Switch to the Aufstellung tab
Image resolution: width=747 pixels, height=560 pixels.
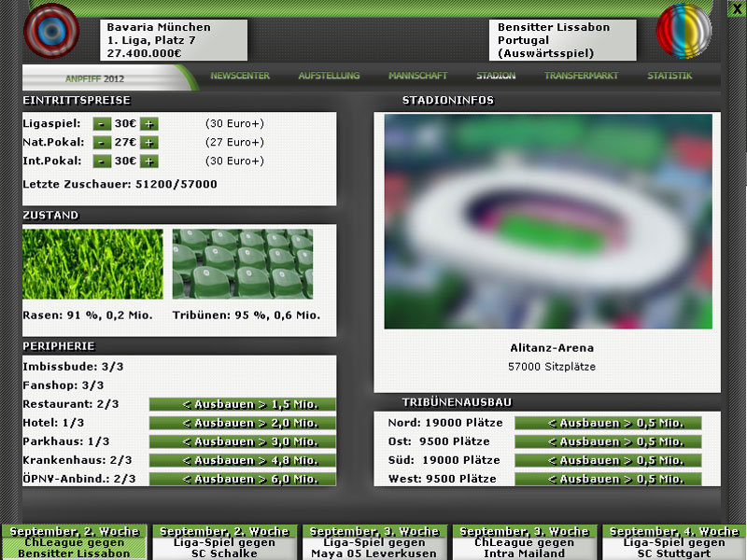pyautogui.click(x=329, y=76)
